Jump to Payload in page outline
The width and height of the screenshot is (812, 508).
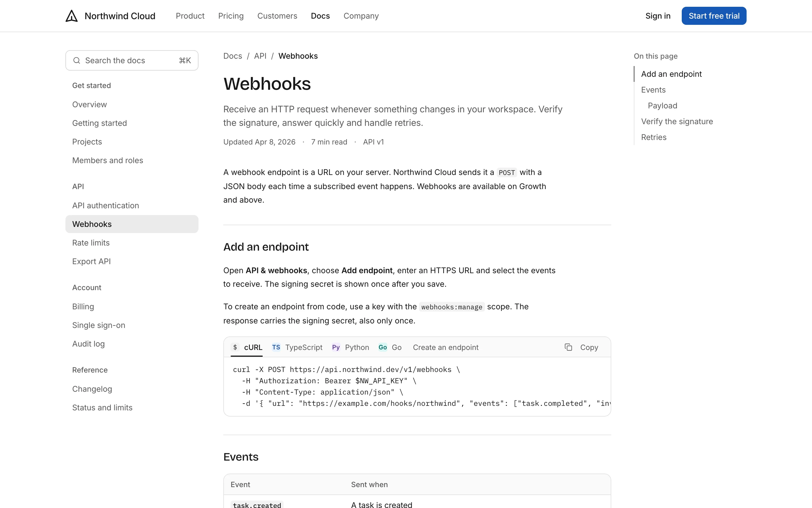coord(662,106)
